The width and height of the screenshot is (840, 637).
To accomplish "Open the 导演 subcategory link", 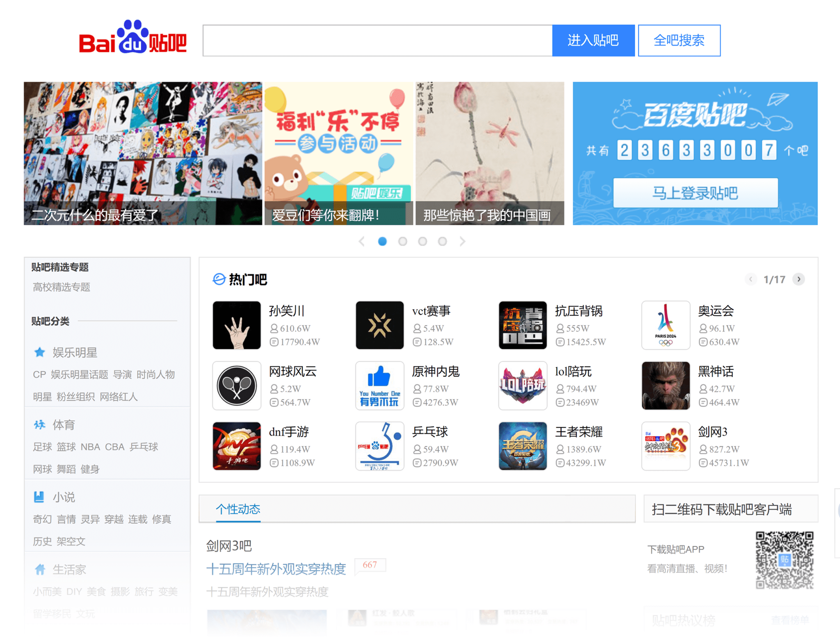I will pos(122,374).
